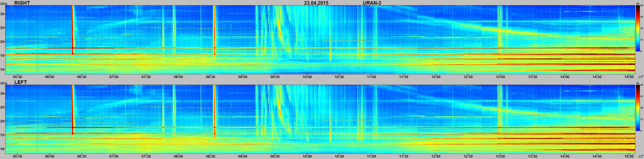Select the date label 23.04.2015

click(x=316, y=3)
